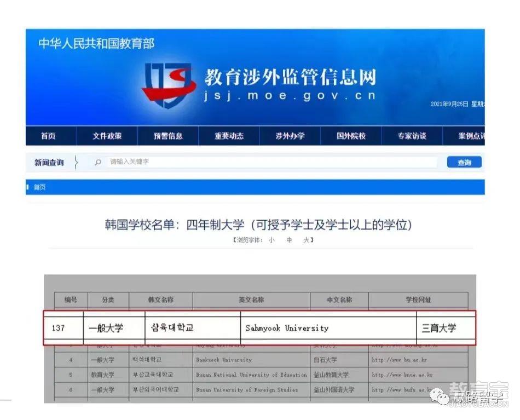520x420 pixels.
Task: Set browsing font size to 中
Action: (x=289, y=240)
